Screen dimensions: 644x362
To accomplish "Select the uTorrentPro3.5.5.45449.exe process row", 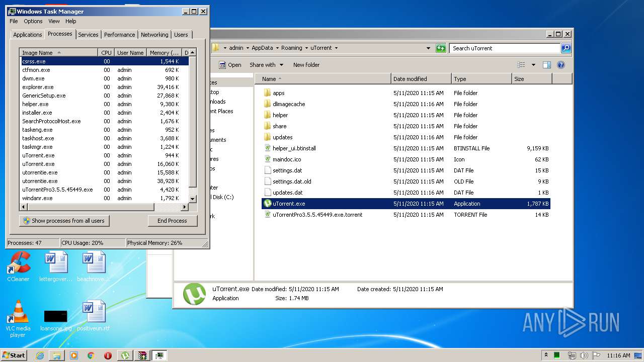I will (105, 190).
